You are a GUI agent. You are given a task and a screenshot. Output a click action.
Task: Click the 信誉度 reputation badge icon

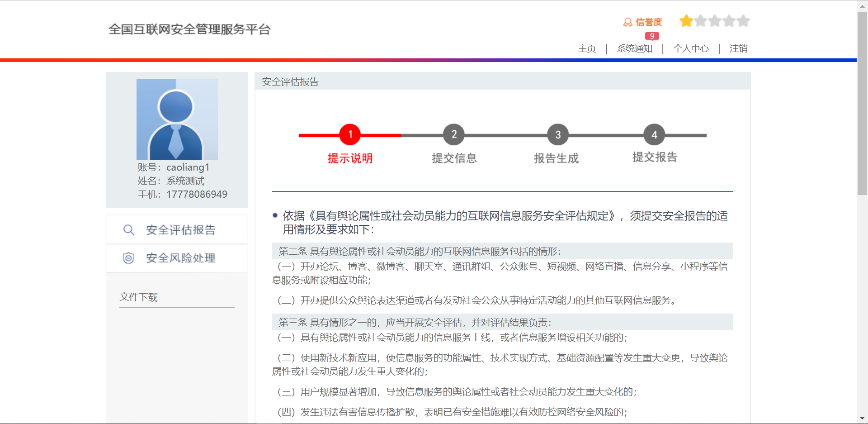point(627,22)
